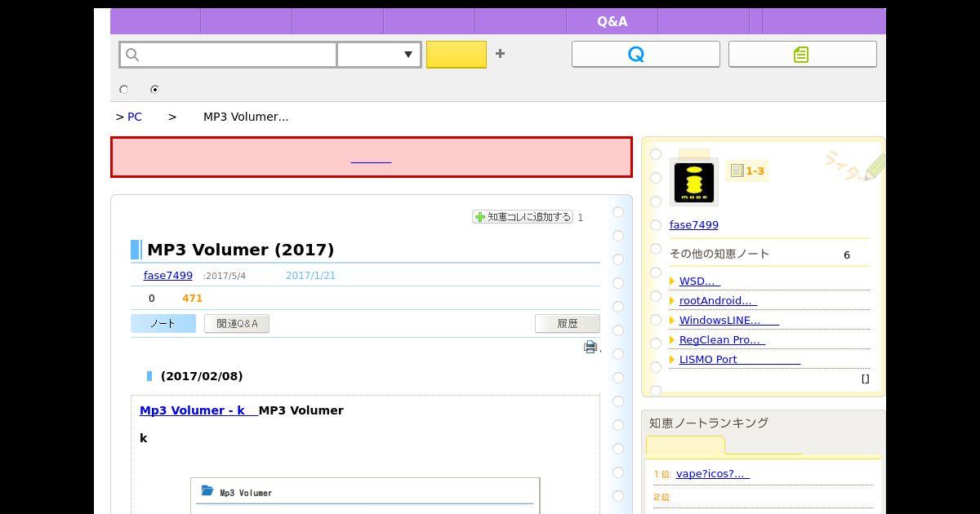Open the Q&A item in purple navigation bar

[x=612, y=22]
